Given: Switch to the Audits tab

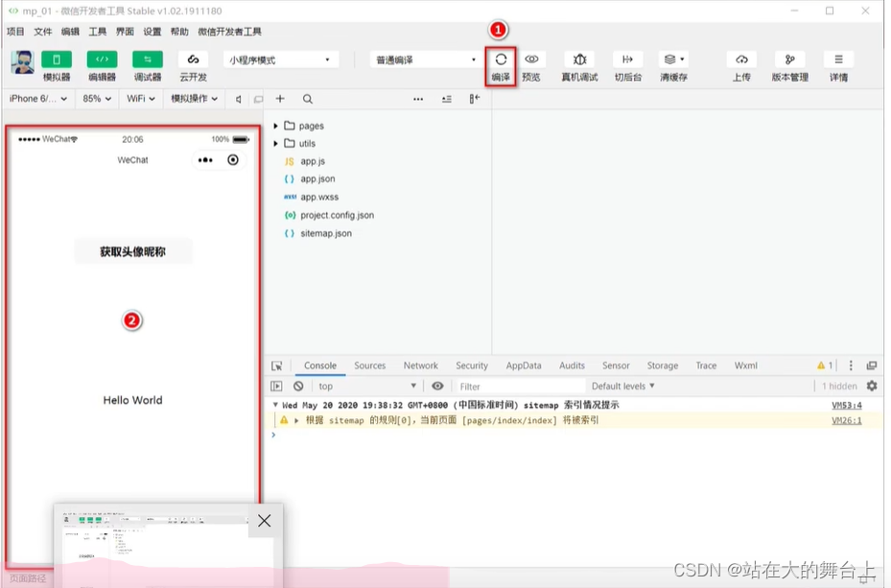Looking at the screenshot, I should click(x=572, y=365).
